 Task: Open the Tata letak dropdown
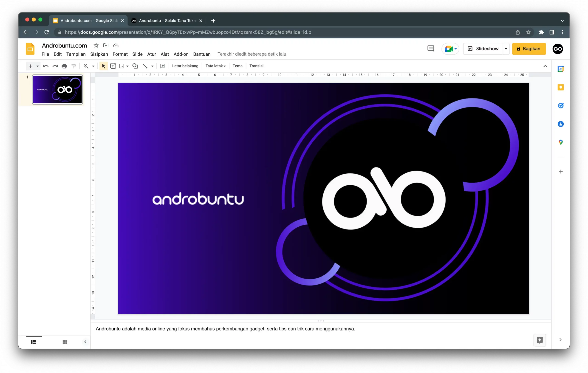point(215,66)
